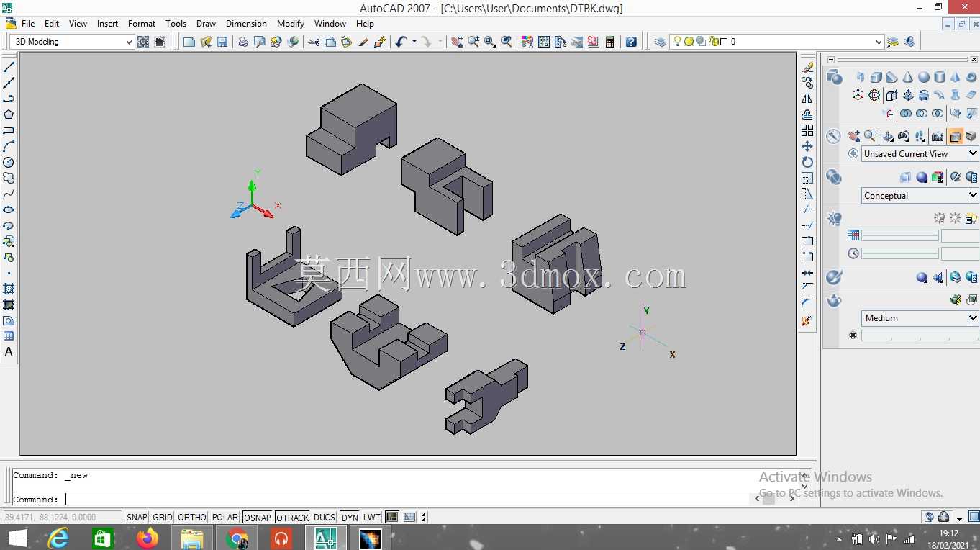Viewport: 980px width, 550px height.
Task: Toggle OTRACK in the status bar
Action: point(292,517)
